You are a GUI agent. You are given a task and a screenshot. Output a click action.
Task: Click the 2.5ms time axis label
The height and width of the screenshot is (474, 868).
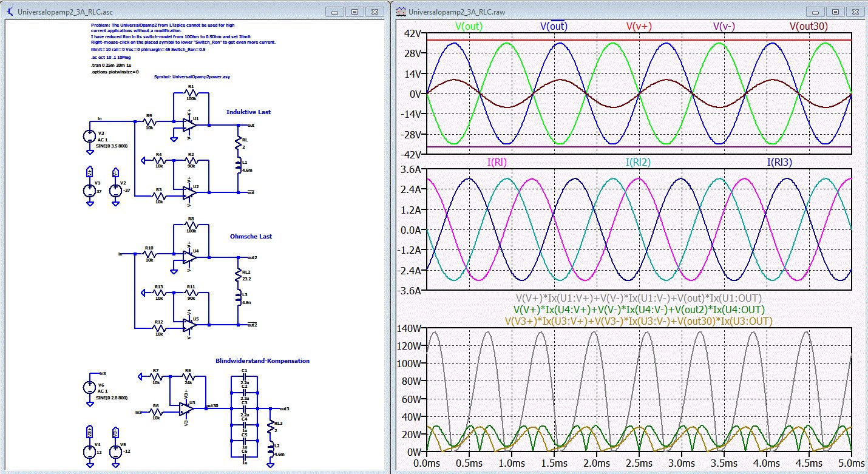pyautogui.click(x=639, y=464)
